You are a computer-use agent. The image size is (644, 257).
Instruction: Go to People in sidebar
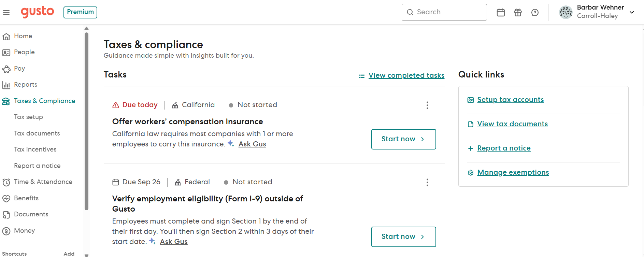coord(24,52)
